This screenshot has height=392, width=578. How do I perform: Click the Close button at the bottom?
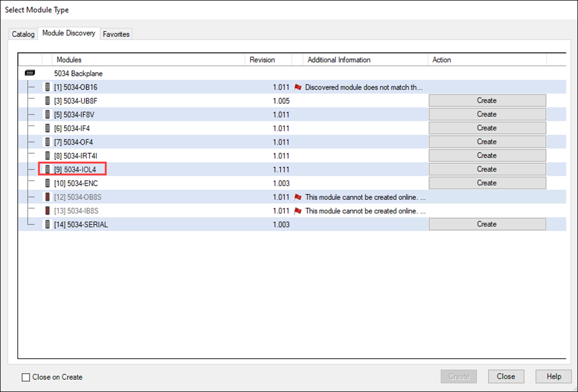(x=506, y=376)
